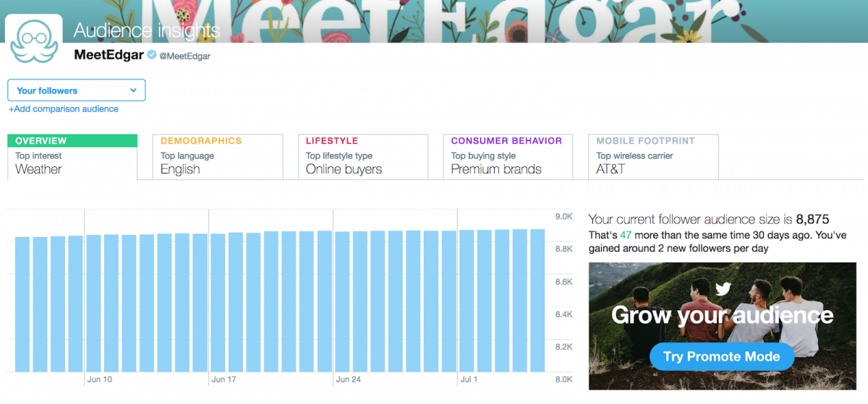Click the 8.6K axis label

[564, 282]
